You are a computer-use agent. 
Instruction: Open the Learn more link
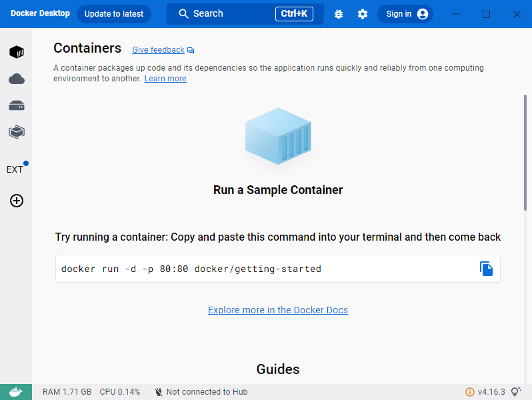tap(165, 79)
